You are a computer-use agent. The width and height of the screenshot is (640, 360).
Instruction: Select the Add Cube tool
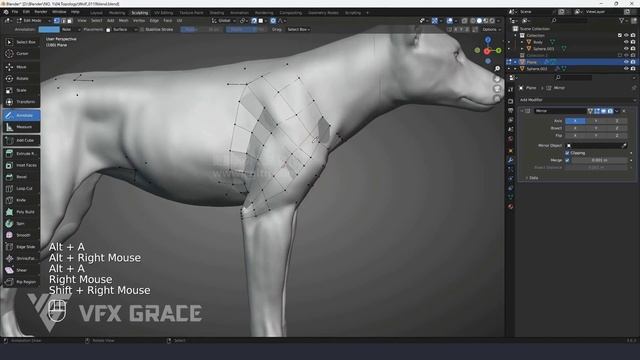click(x=21, y=140)
